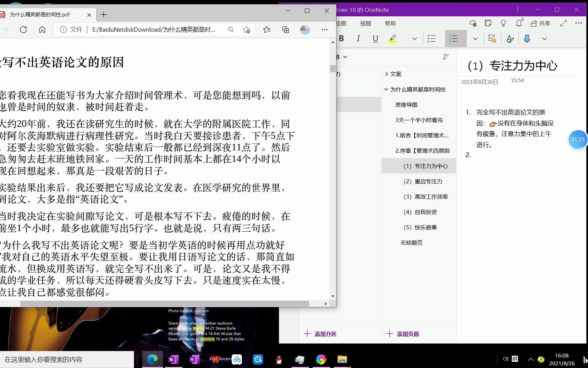This screenshot has height=368, width=588.
Task: Go to browser home page
Action: [42, 30]
